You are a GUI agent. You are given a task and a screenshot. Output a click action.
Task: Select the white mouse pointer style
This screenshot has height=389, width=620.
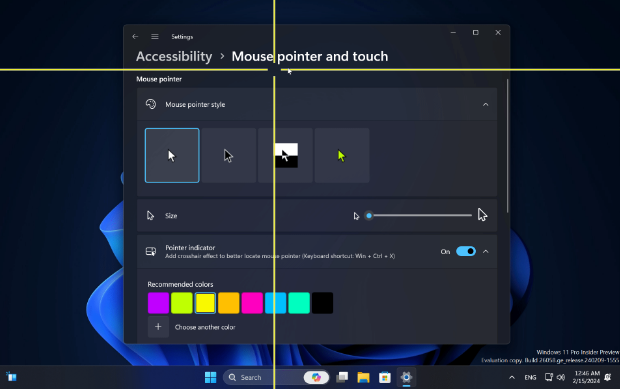tap(172, 155)
